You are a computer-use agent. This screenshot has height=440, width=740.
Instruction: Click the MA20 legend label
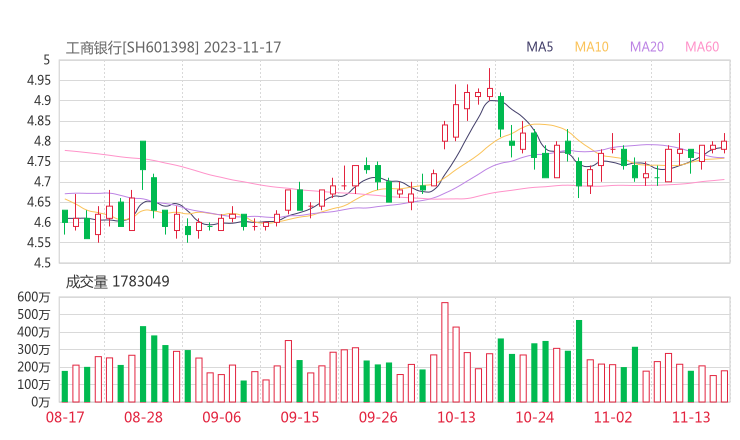647,47
